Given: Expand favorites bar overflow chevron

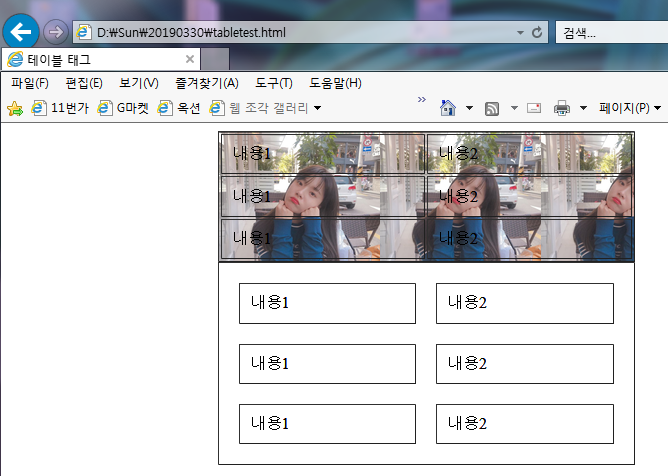Looking at the screenshot, I should click(422, 99).
